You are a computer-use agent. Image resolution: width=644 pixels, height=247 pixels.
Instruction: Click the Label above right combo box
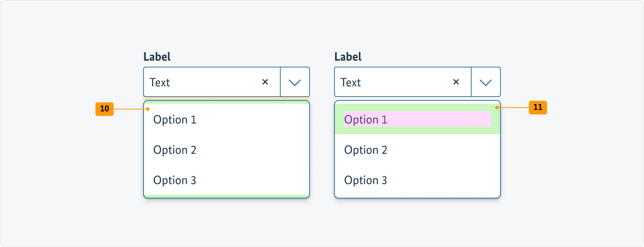tap(348, 57)
